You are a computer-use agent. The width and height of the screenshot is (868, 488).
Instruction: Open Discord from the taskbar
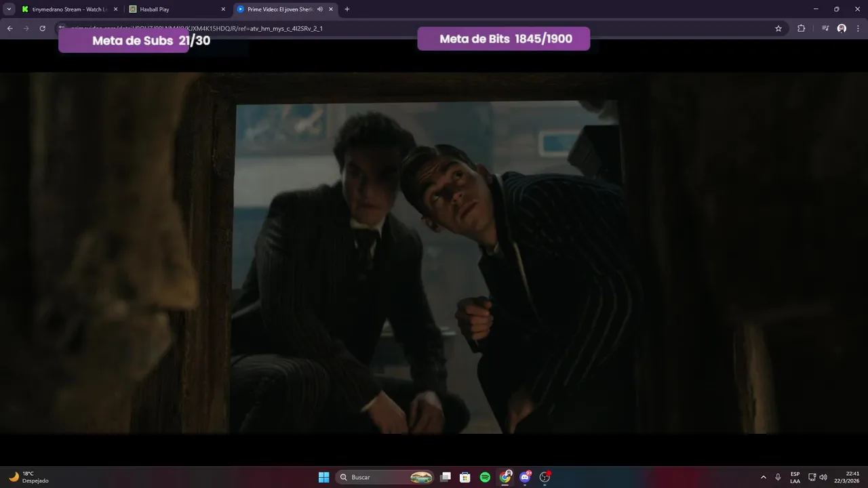click(525, 477)
